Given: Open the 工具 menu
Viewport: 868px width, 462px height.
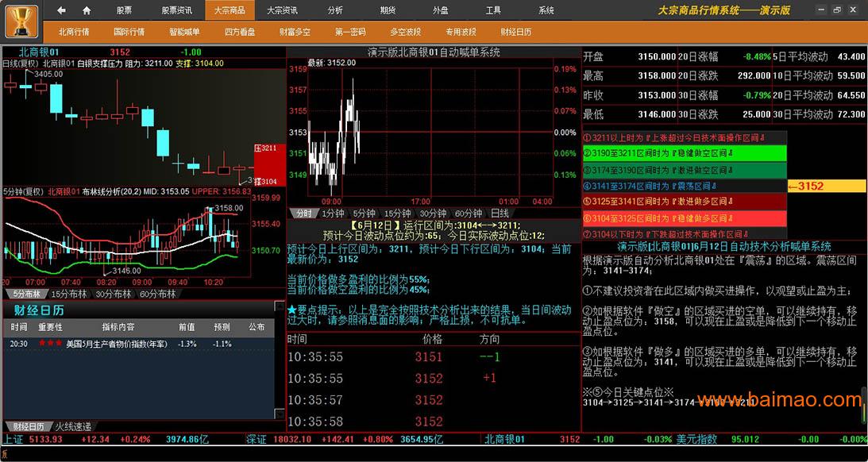Looking at the screenshot, I should coord(493,10).
